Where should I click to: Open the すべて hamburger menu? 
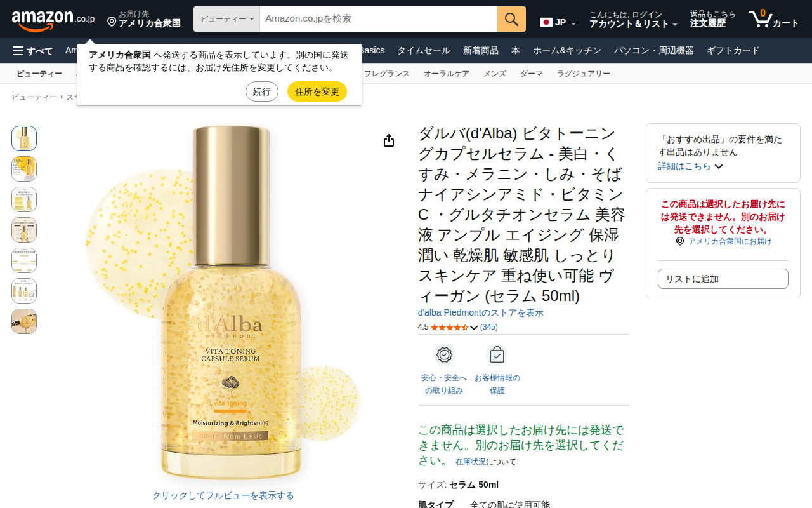(33, 51)
